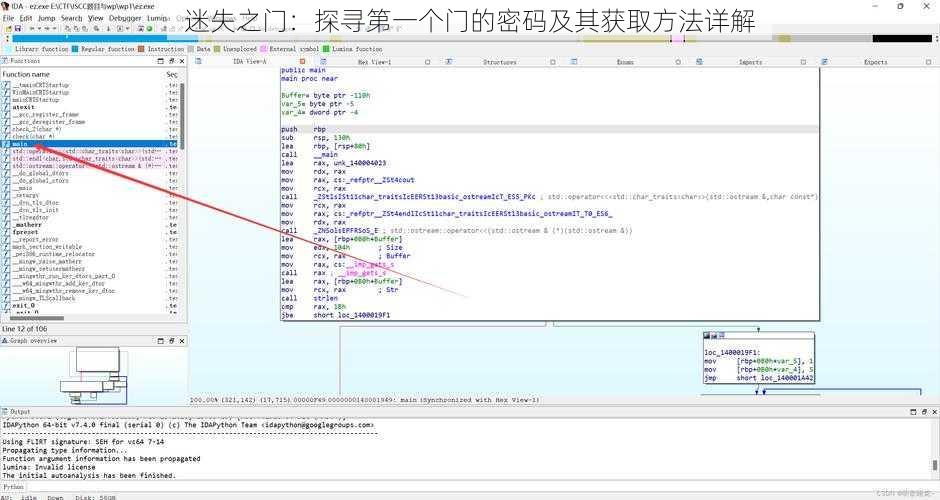Open the forward-navigation history dropdown arrow
The height and width of the screenshot is (500, 940).
pos(55,28)
